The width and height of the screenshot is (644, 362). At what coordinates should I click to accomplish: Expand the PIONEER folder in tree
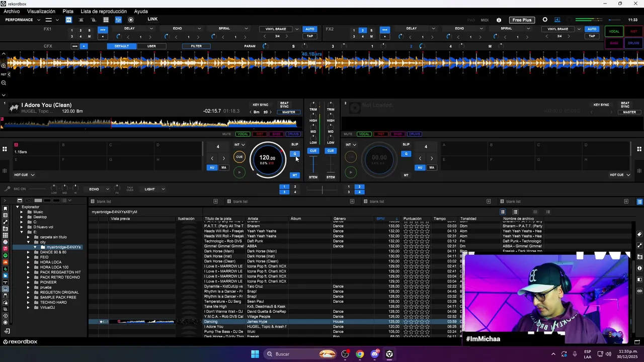pos(28,282)
